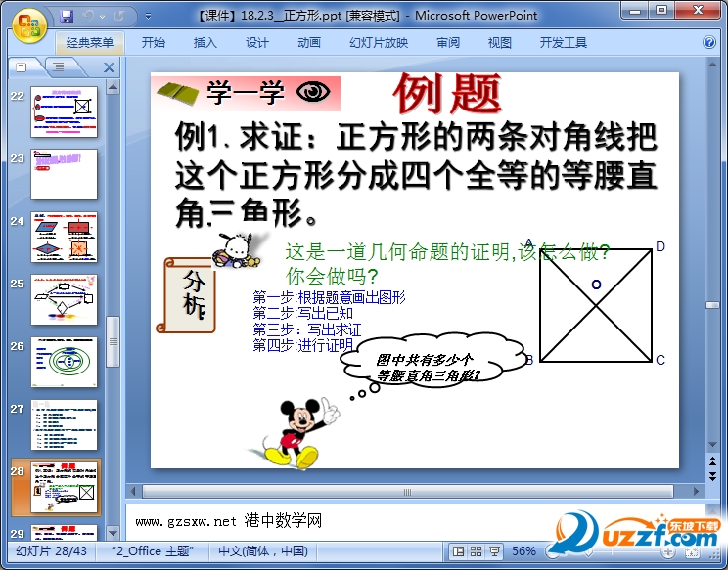This screenshot has height=570, width=728.
Task: Start Slide Show from status bar
Action: click(494, 551)
